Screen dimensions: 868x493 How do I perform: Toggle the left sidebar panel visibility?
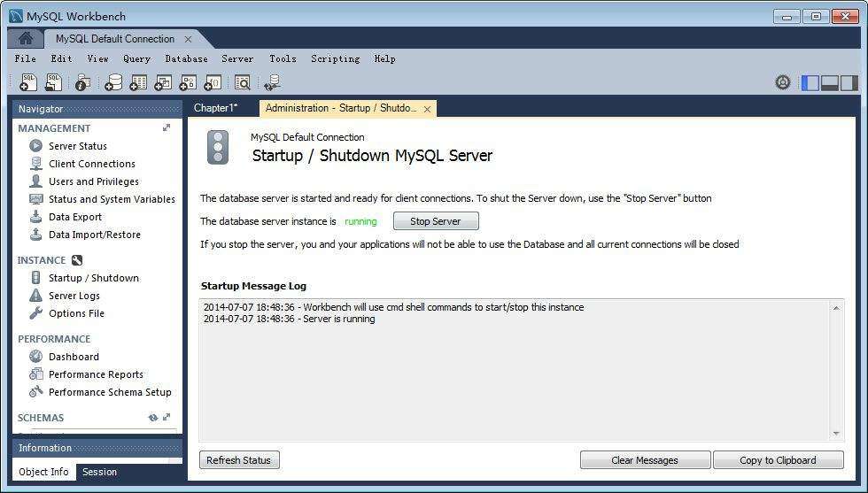tap(810, 83)
